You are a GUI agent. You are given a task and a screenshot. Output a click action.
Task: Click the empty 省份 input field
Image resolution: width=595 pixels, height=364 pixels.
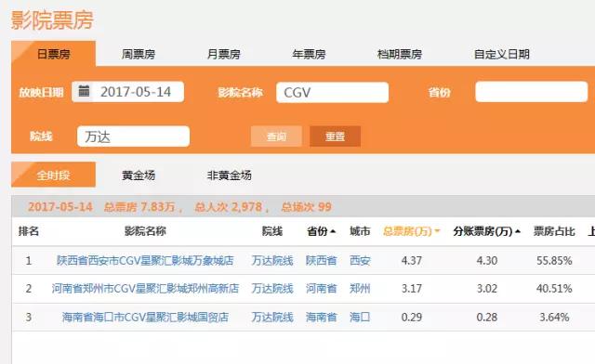coord(531,92)
